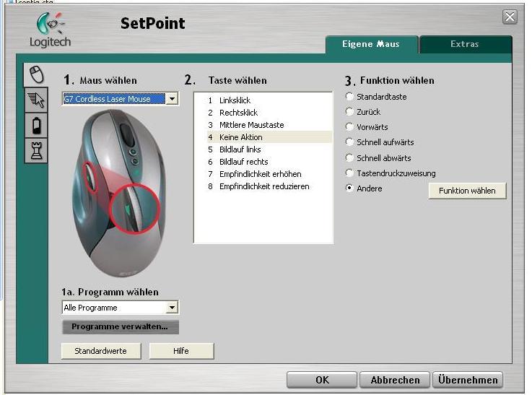Select button 6 Bildlauf rechts
This screenshot has width=532, height=395.
269,162
